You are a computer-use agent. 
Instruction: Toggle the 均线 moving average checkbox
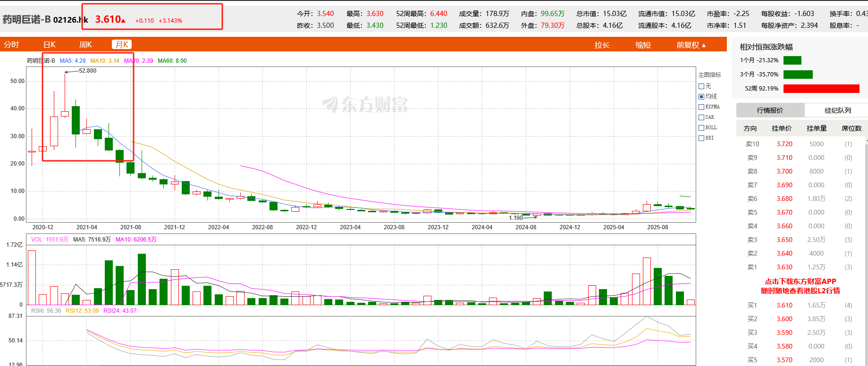tap(701, 96)
